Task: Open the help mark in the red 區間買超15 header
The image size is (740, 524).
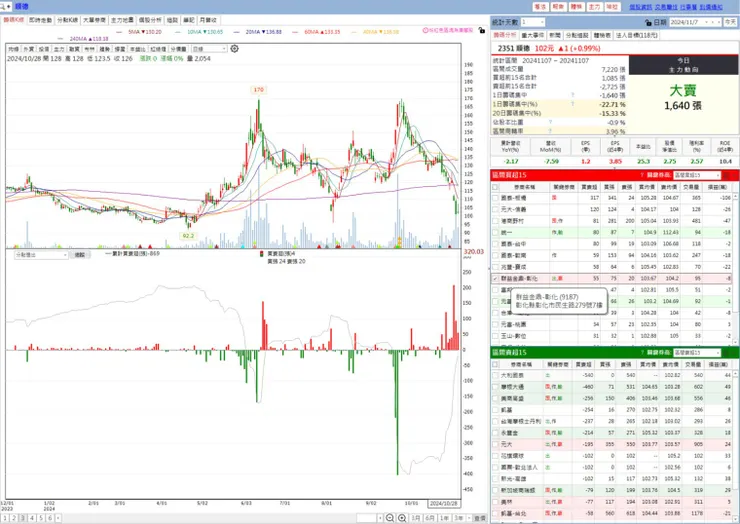Action: coord(642,175)
